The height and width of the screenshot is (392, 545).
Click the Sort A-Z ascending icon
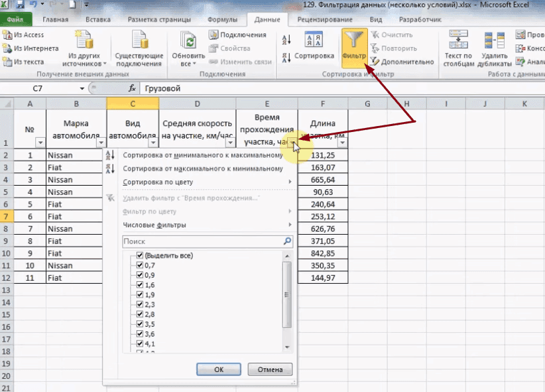[286, 40]
